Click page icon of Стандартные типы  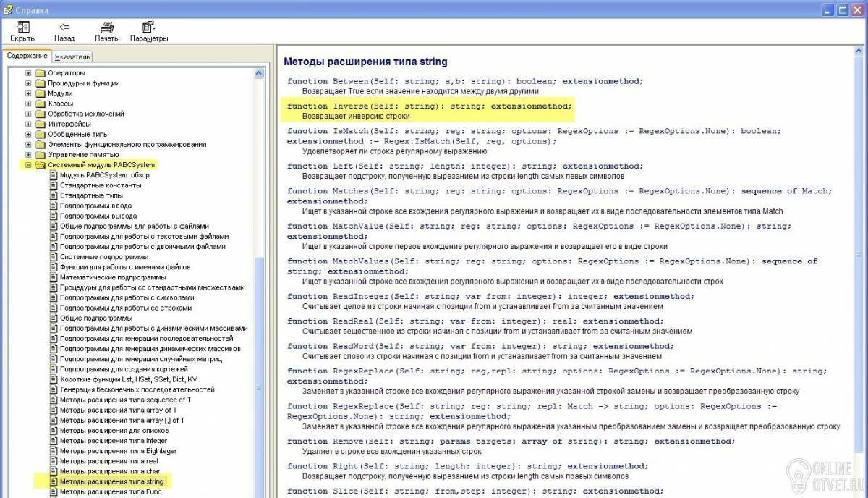tap(53, 195)
